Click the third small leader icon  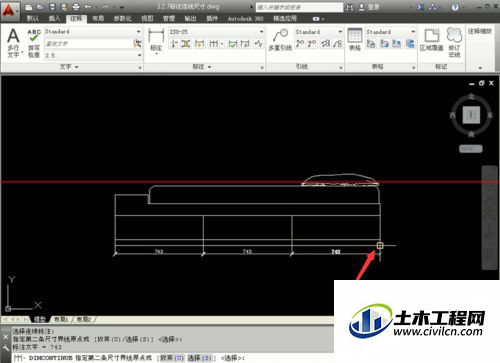326,44
